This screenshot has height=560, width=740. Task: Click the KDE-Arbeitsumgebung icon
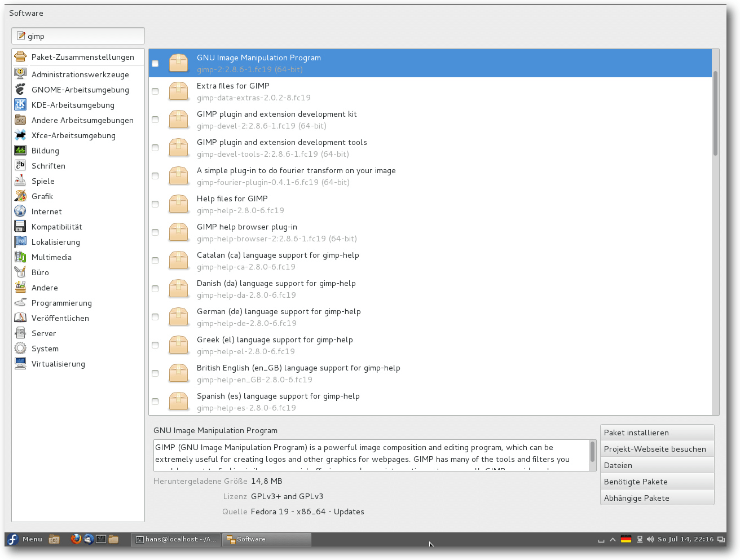(20, 104)
